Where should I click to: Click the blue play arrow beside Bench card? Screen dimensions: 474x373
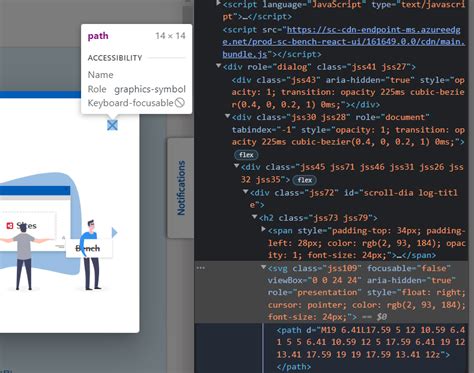pyautogui.click(x=114, y=232)
